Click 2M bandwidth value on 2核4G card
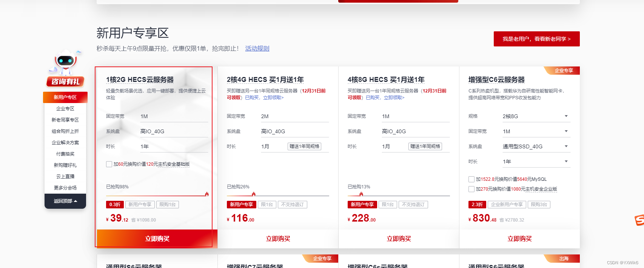Screen dimensions: 644x268 click(265, 116)
